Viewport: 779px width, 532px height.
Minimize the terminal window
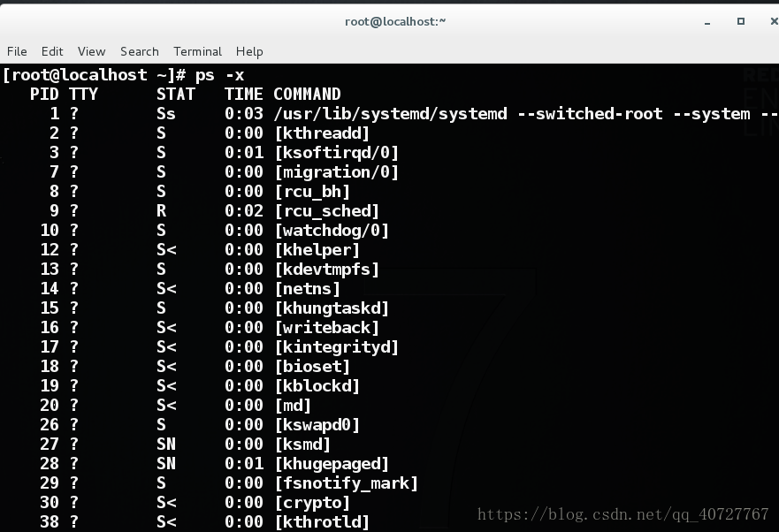pos(707,22)
